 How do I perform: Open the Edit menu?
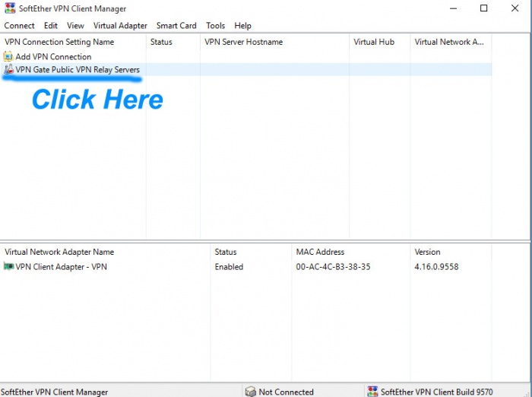coord(51,26)
